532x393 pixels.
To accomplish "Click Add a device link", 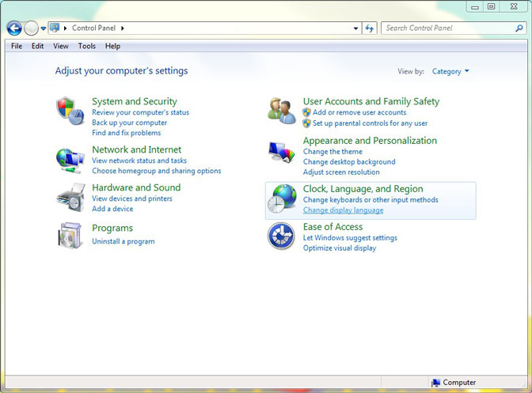I will [112, 209].
